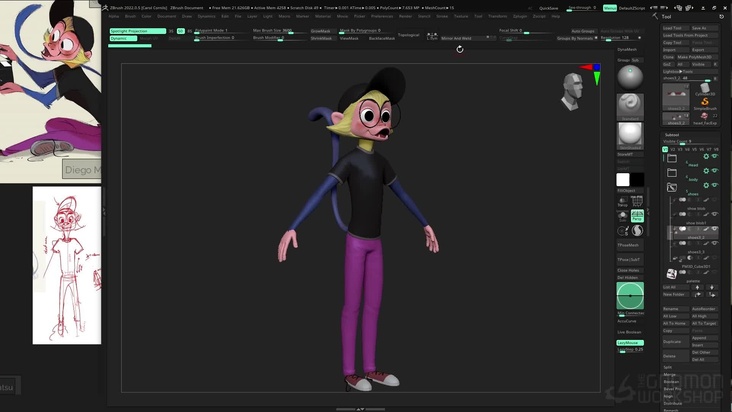
Task: Click subtool move up arrow
Action: pos(697,287)
